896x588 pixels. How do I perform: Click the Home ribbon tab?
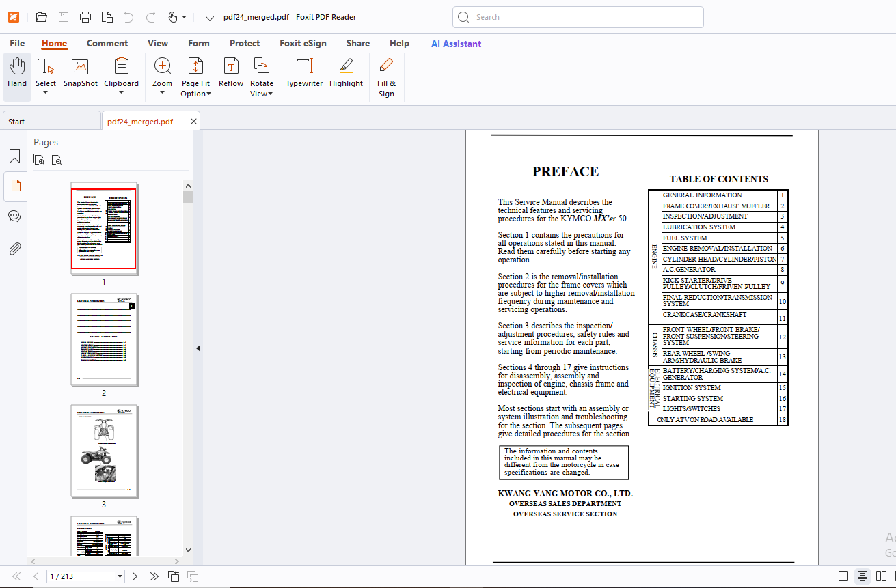coord(54,43)
